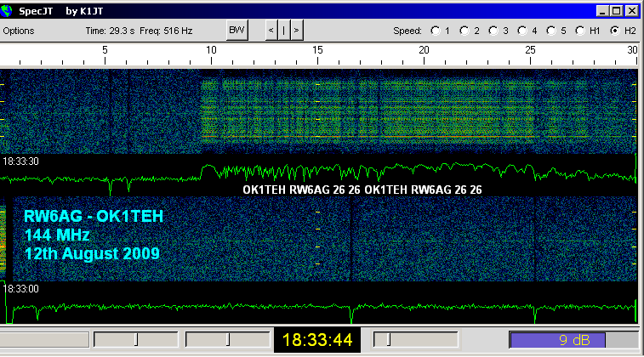Click the 144 MHz caption text
Screen dimensions: 644x357
coord(57,235)
